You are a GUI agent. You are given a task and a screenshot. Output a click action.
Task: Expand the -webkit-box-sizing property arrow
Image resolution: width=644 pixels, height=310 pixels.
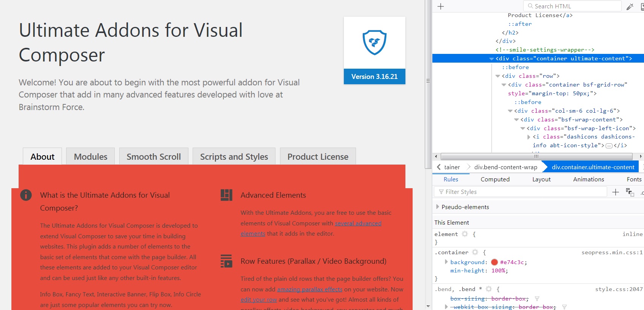[446, 307]
